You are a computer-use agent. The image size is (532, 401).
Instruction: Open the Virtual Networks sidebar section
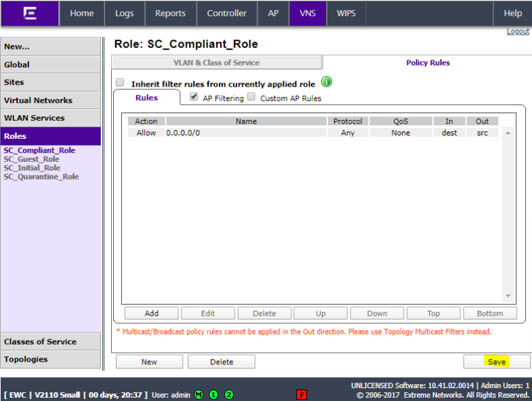pyautogui.click(x=51, y=100)
